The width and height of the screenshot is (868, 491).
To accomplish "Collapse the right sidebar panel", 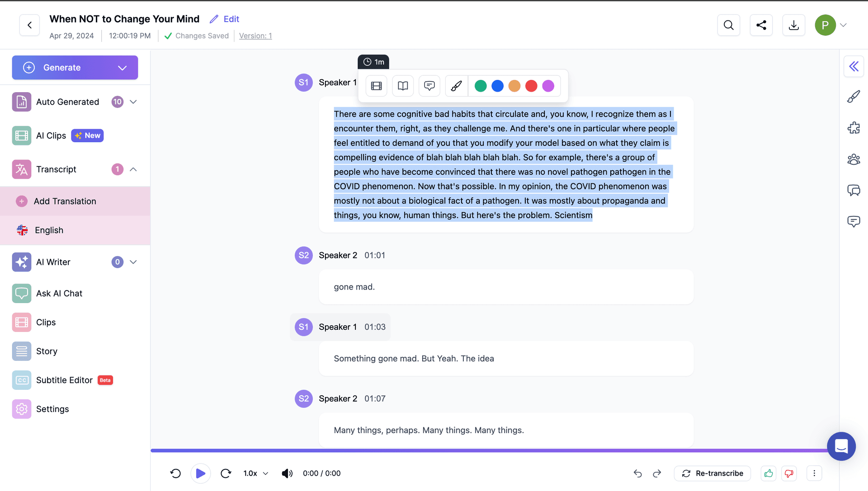I will pos(854,66).
